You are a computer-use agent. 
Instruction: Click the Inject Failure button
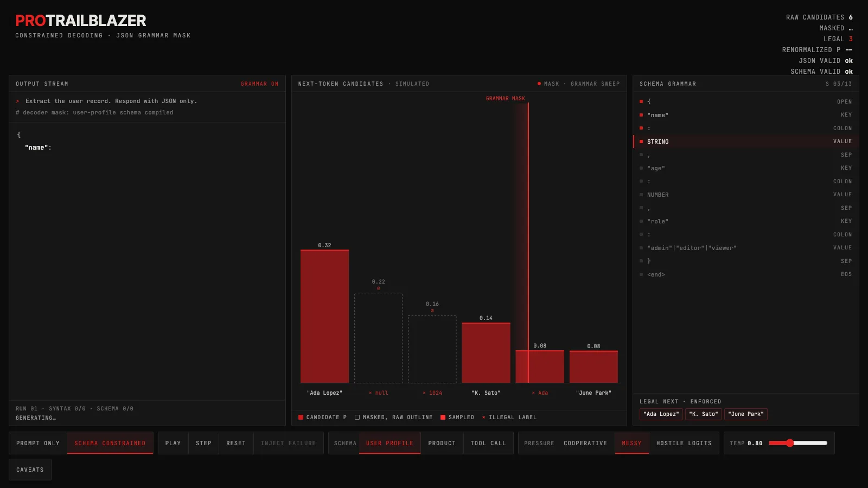click(x=288, y=443)
